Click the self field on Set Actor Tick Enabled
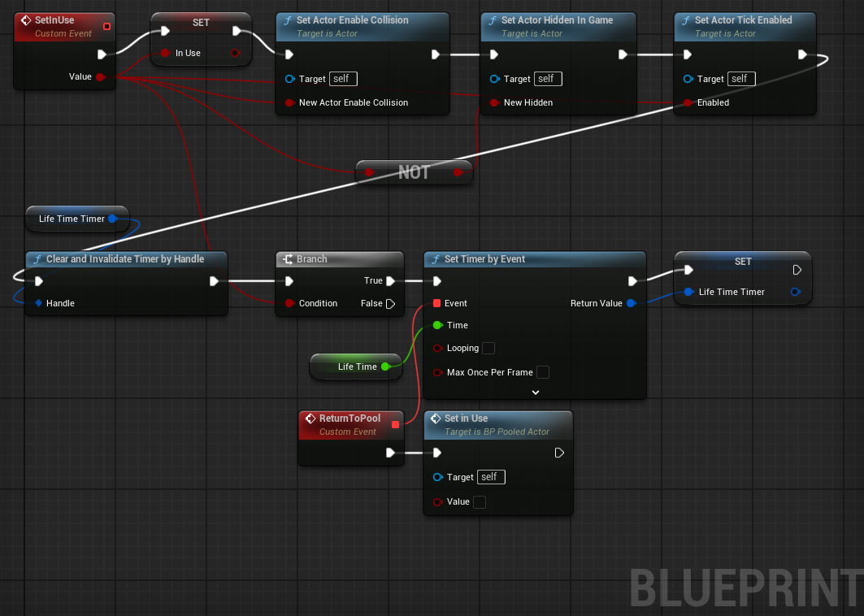This screenshot has width=864, height=616. [740, 79]
